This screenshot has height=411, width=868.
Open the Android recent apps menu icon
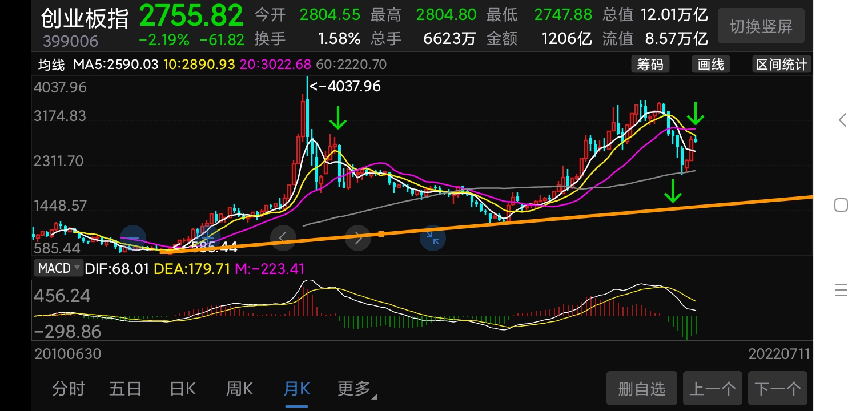point(841,290)
